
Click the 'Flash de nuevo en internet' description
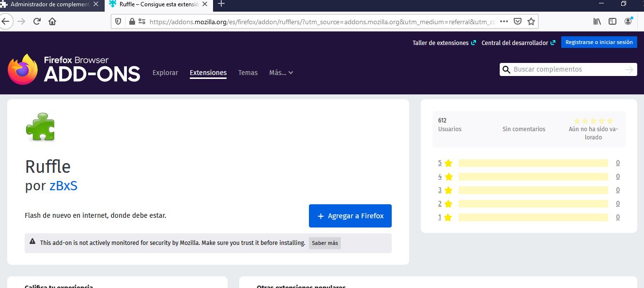tap(95, 215)
